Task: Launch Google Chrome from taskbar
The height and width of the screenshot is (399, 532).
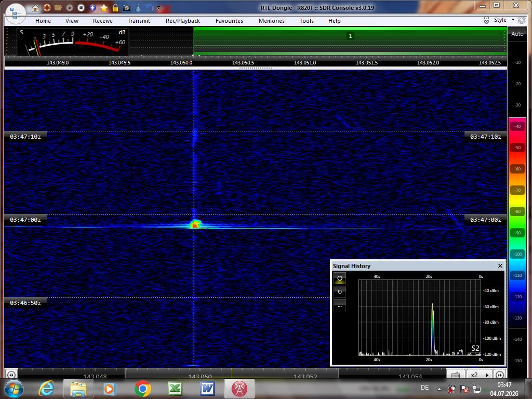Action: 142,389
